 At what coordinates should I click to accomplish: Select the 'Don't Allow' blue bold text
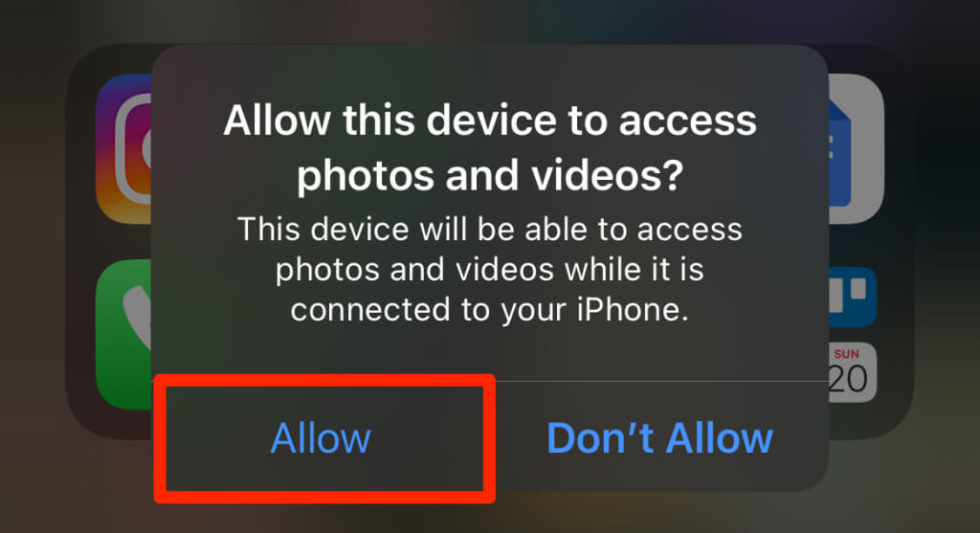[x=660, y=437]
